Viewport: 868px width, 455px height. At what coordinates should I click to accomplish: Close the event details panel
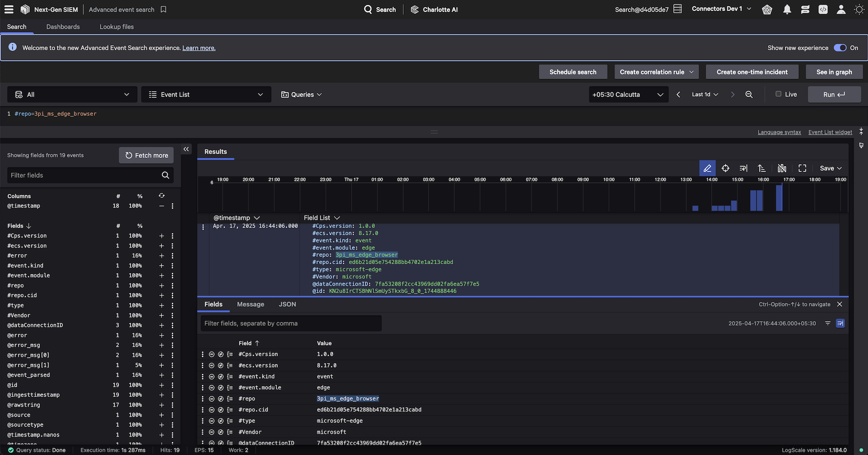(x=840, y=304)
